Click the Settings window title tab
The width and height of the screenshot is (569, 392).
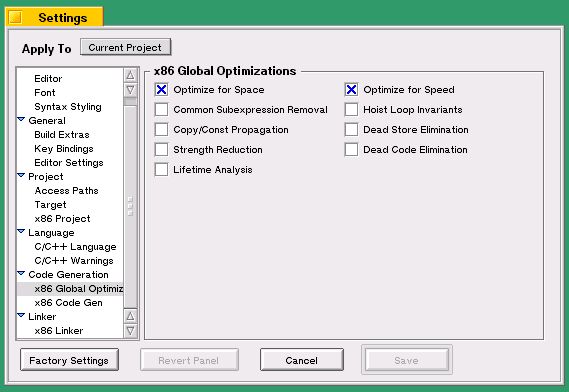click(x=55, y=17)
